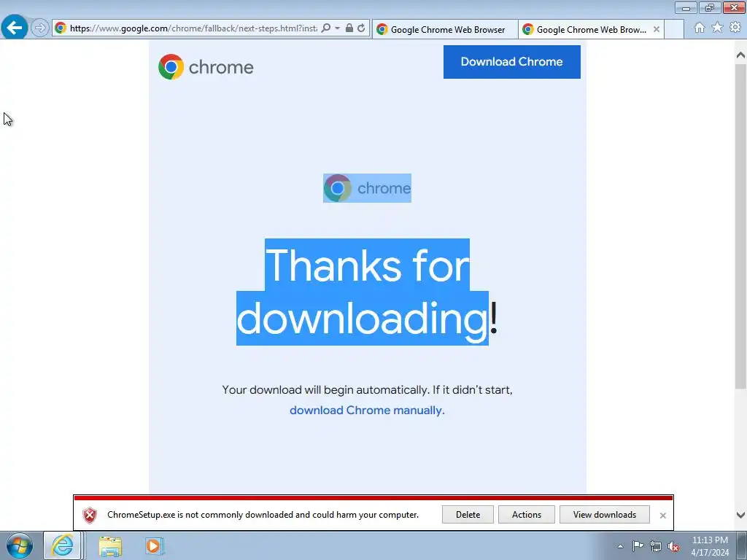747x560 pixels.
Task: Click the Show desktop strip
Action: pyautogui.click(x=742, y=545)
